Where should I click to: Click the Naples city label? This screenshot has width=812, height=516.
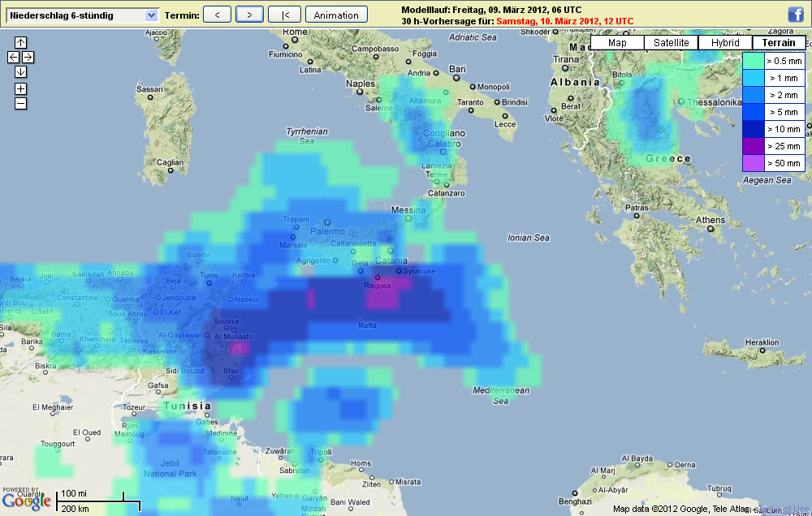(361, 84)
